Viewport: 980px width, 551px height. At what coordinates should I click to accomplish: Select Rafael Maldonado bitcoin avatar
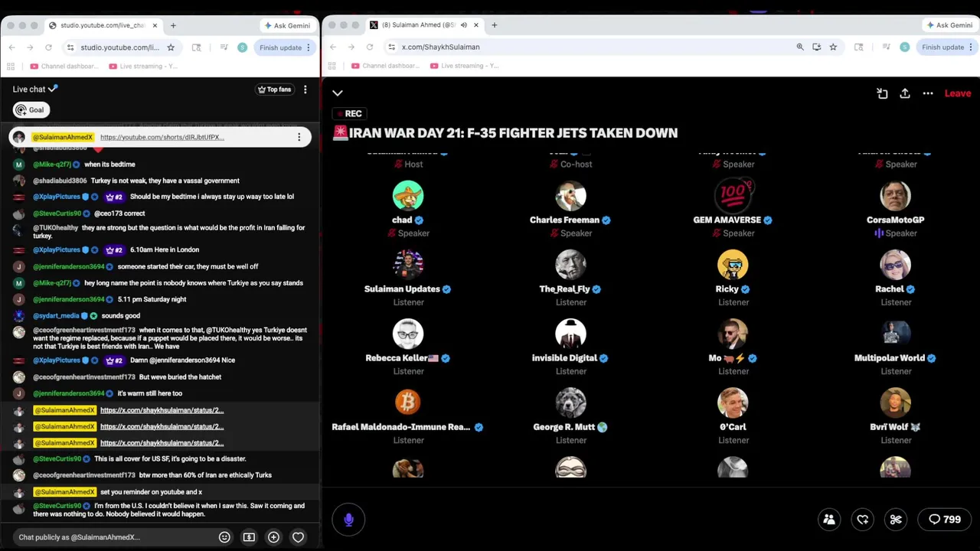point(408,403)
